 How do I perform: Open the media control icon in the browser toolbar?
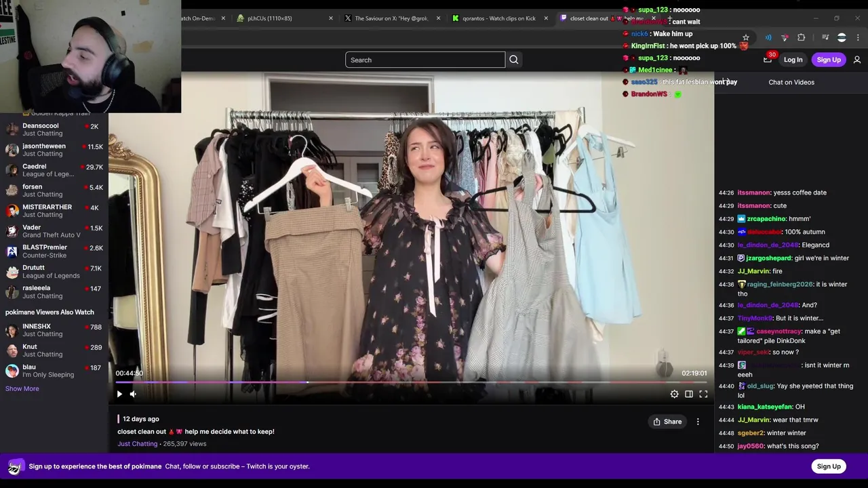pos(825,38)
